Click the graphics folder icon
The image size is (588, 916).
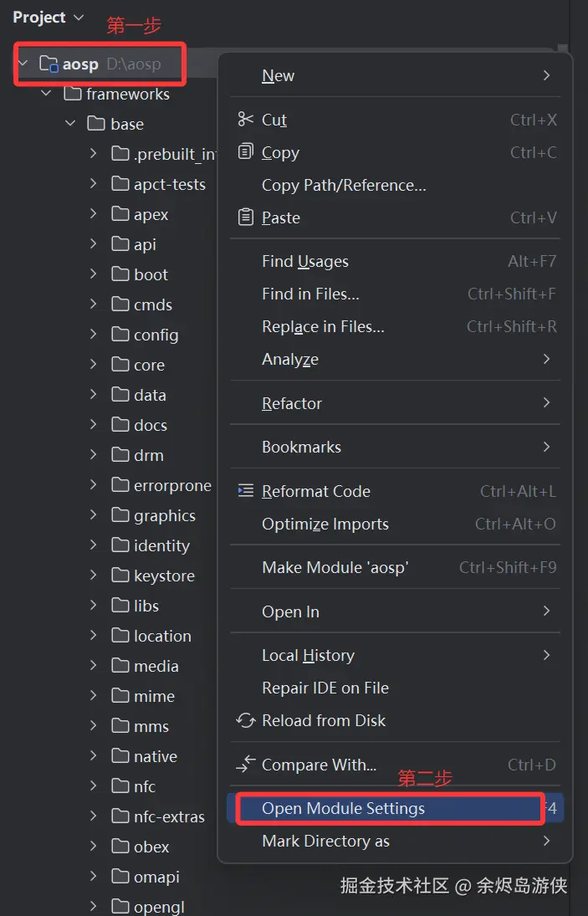120,515
